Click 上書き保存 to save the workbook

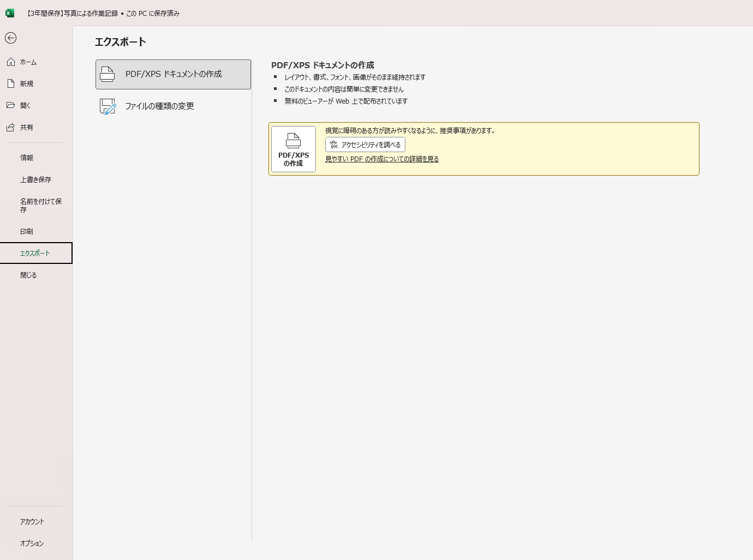click(x=35, y=180)
